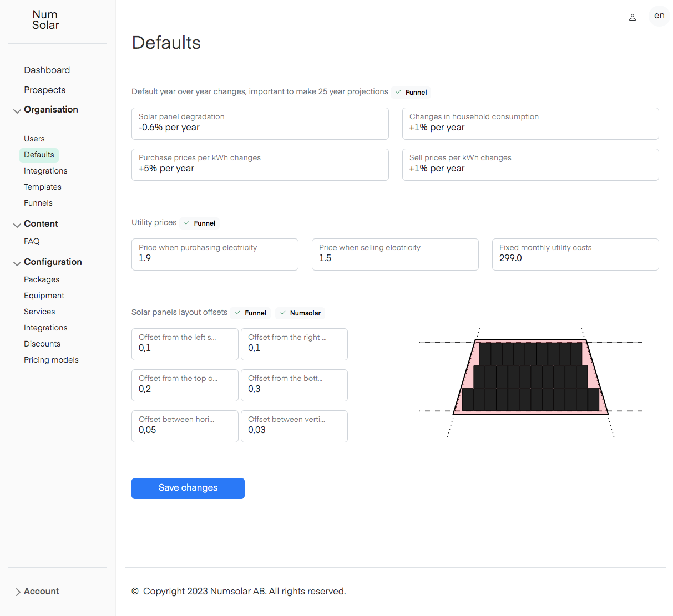
Task: Expand the Account section
Action: click(37, 592)
